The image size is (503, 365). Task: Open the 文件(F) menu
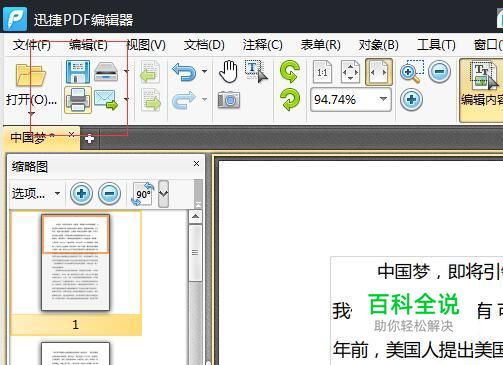point(32,45)
